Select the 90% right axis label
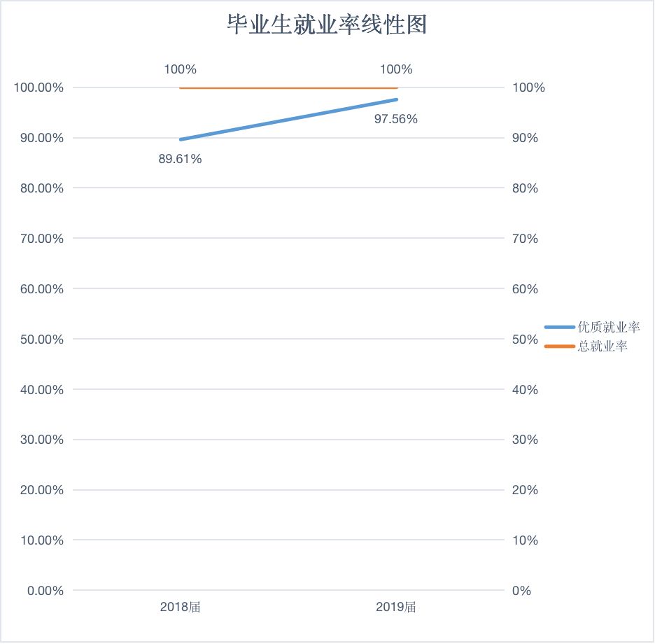655x644 pixels. point(525,138)
